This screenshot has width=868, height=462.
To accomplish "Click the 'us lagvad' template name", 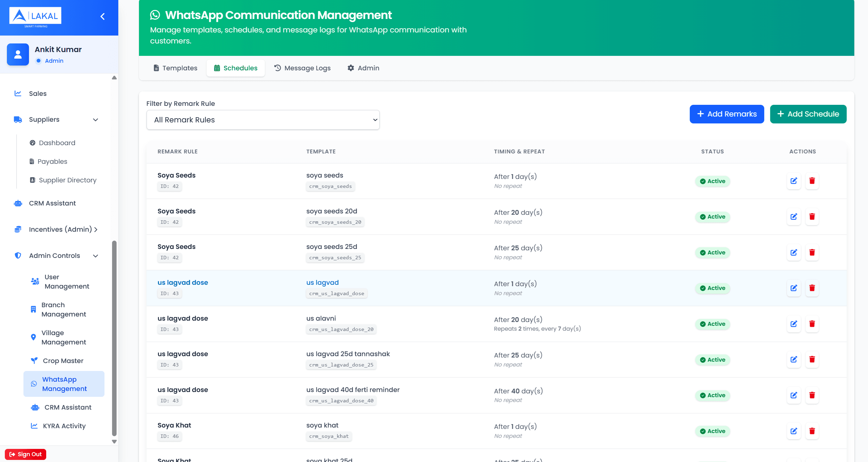I will click(322, 282).
